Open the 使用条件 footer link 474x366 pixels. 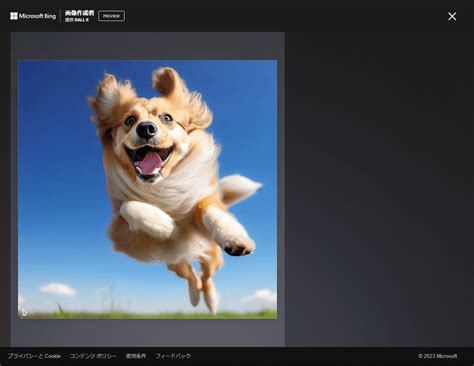click(x=136, y=356)
